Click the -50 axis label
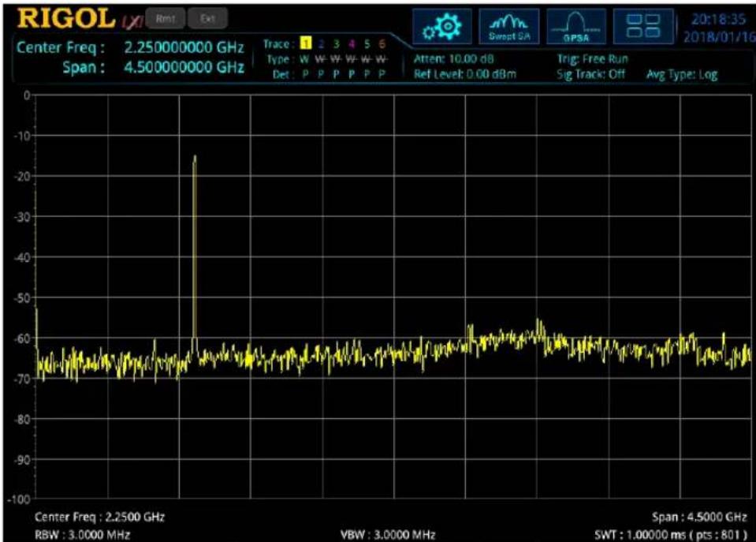 coord(22,297)
